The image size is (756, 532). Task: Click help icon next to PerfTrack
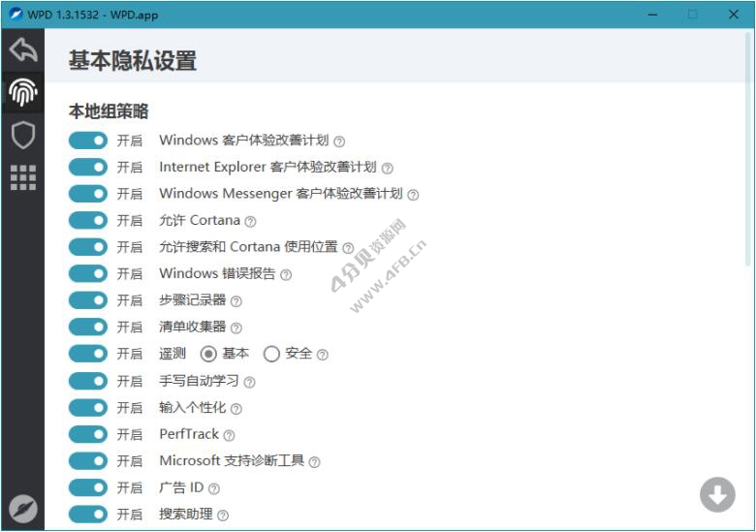tap(229, 436)
